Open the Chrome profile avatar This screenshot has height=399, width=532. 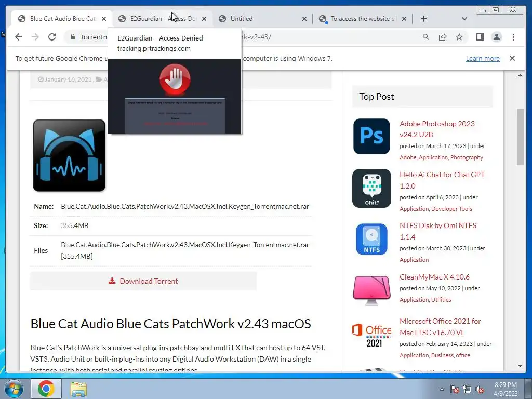click(x=496, y=37)
